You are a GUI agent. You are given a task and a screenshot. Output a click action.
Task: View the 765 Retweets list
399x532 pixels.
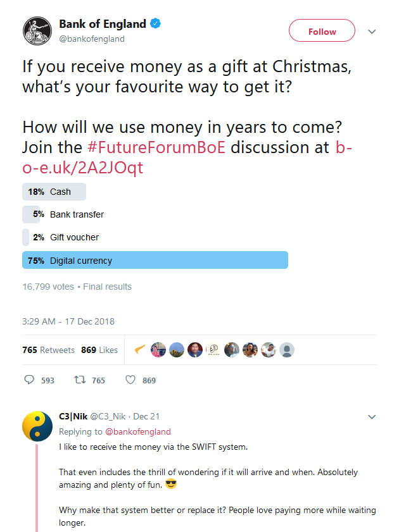click(x=49, y=350)
